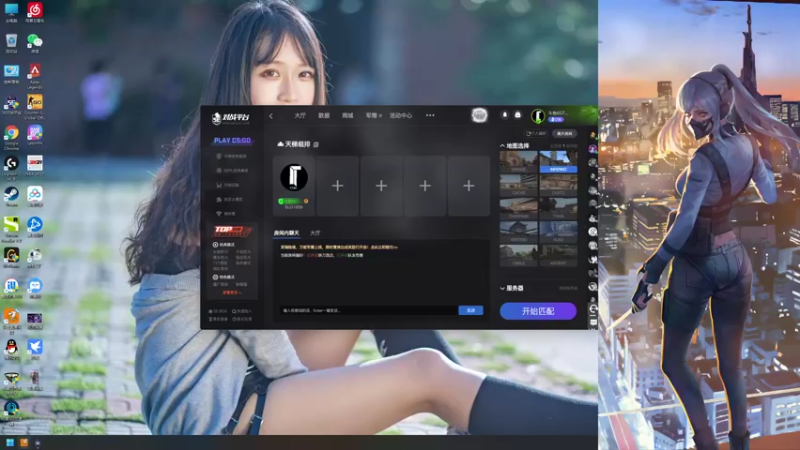Add a teammate to the second team slot
The image size is (800, 450).
point(337,186)
